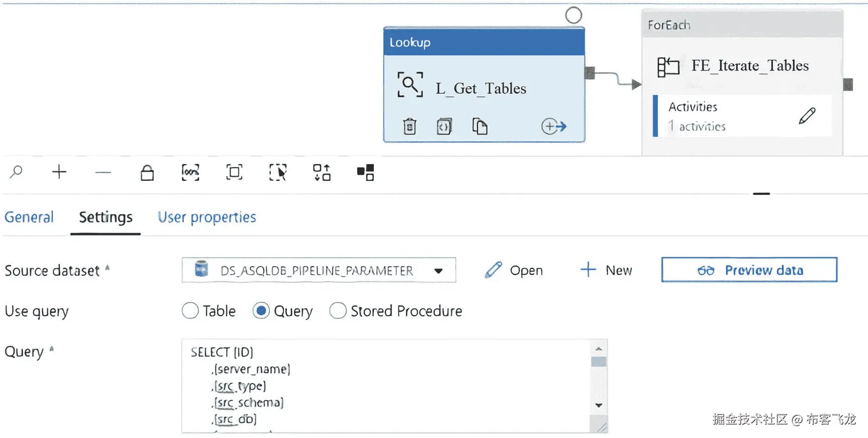View JSON code of Lookup activity
Screen dimensions: 868x438
[x=444, y=126]
